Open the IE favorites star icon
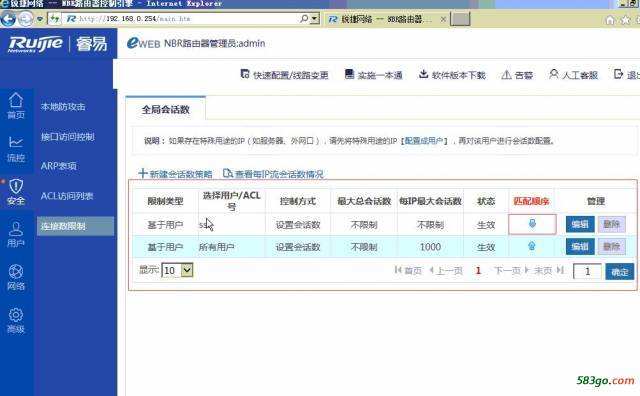This screenshot has width=640, height=396. [625, 20]
